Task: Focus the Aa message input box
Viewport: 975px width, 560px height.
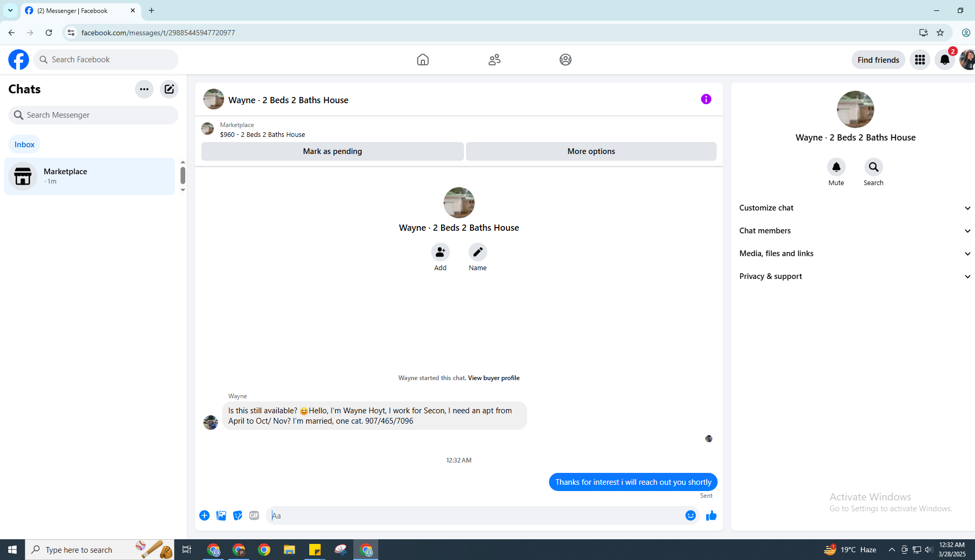Action: point(475,515)
